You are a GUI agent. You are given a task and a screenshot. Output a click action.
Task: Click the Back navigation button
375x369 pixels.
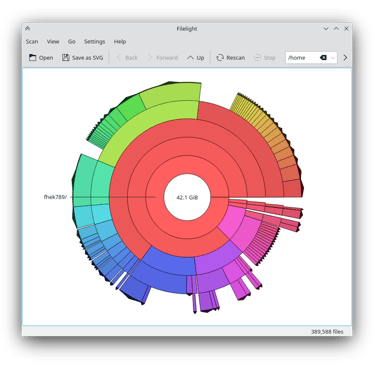[127, 58]
